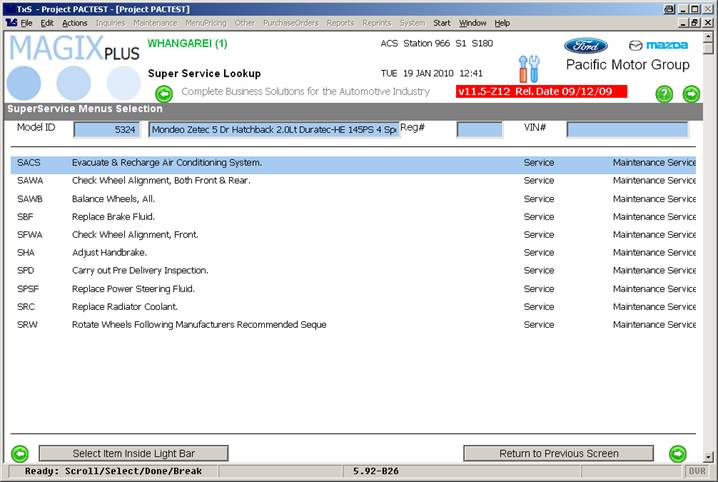Screen dimensions: 718x482
Task: Open the Window menu
Action: 473,22
